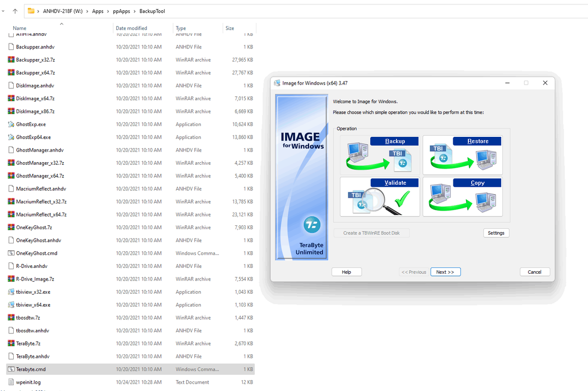The image size is (588, 391).
Task: Click the DiskImage_x86.7z archive icon
Action: (x=11, y=111)
